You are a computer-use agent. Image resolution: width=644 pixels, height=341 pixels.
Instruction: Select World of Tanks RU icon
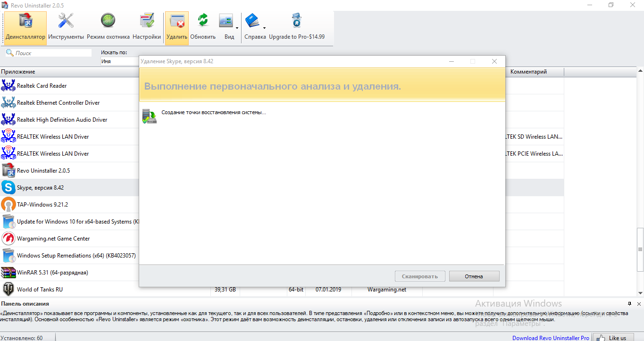pos(8,289)
